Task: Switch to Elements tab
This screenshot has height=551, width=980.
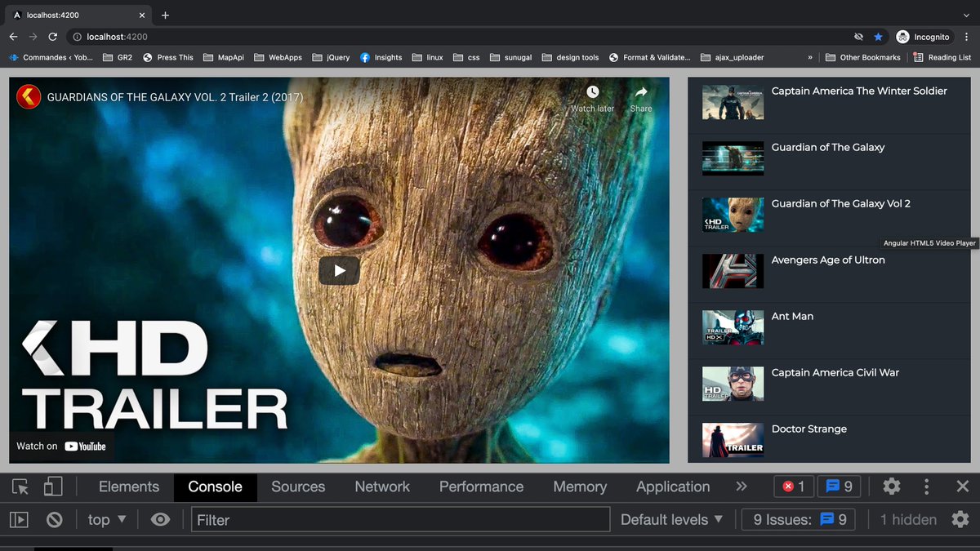Action: point(129,487)
